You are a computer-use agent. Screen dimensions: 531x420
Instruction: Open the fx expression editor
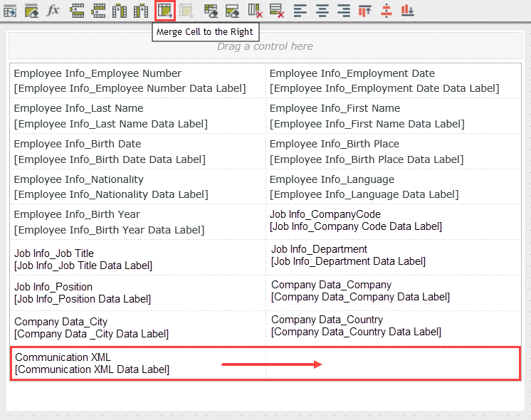[x=53, y=11]
